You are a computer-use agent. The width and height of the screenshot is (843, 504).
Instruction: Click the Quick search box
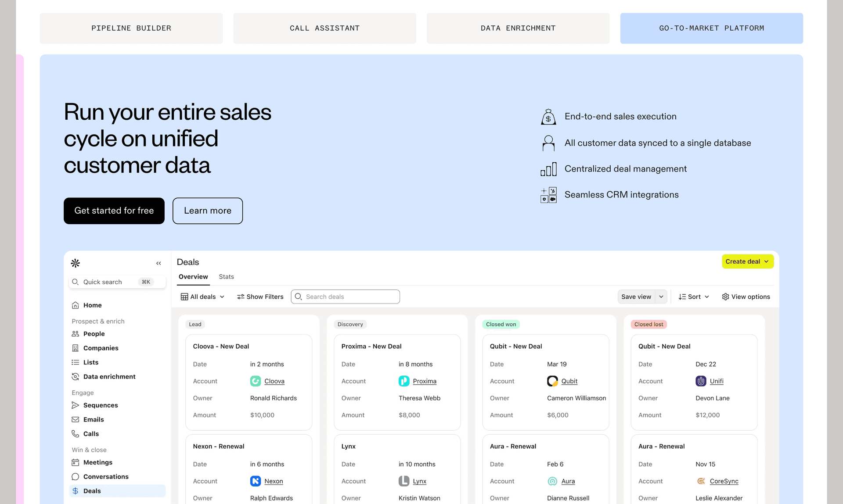coord(117,282)
